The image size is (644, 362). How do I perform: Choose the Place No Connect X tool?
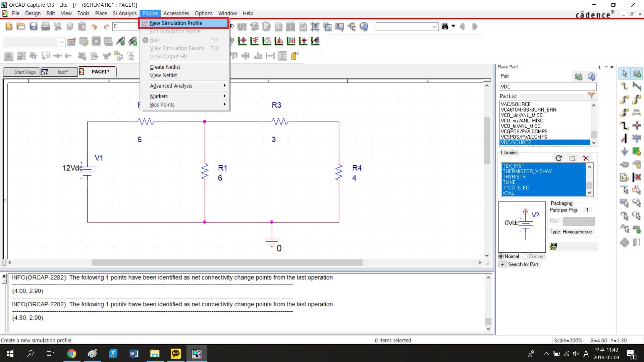pos(637,177)
